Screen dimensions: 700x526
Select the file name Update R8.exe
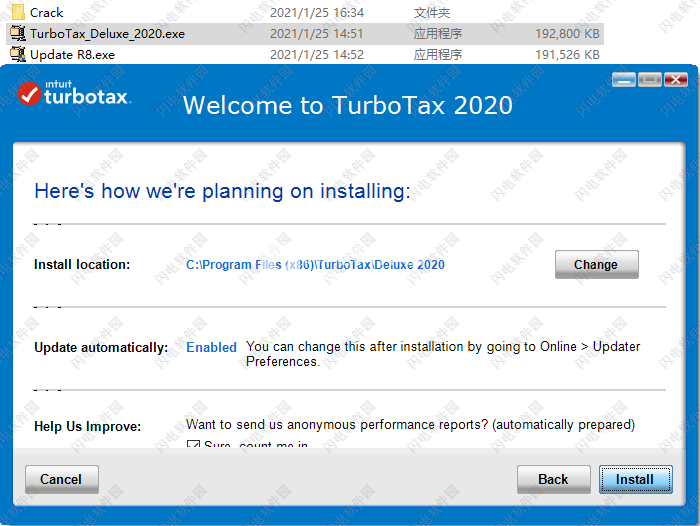tap(72, 55)
